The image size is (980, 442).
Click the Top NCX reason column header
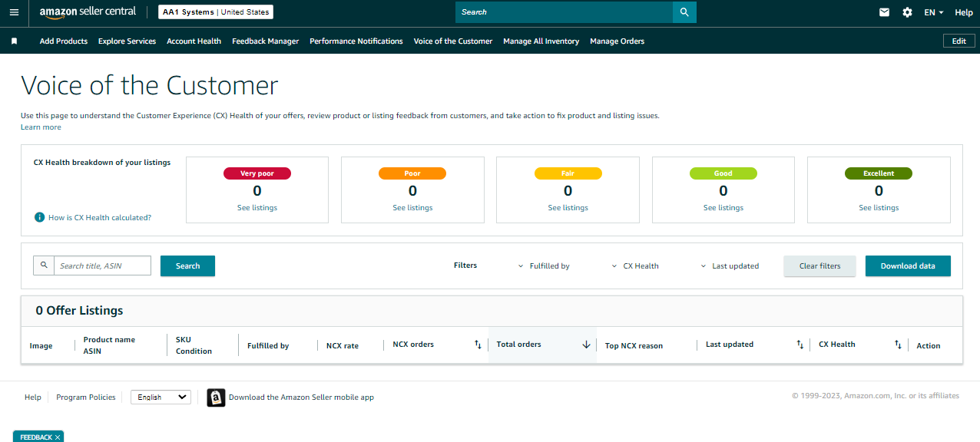[634, 346]
